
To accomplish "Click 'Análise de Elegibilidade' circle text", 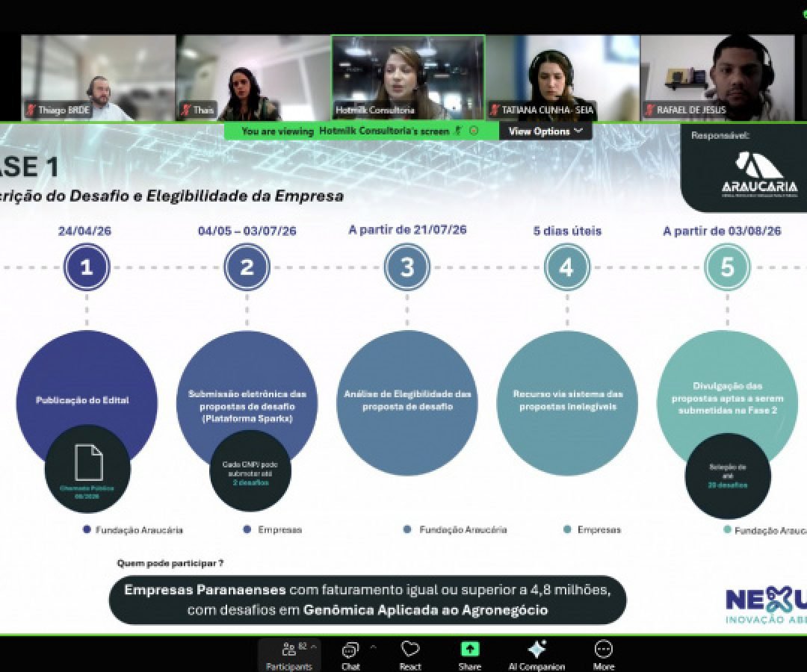I will 407,400.
